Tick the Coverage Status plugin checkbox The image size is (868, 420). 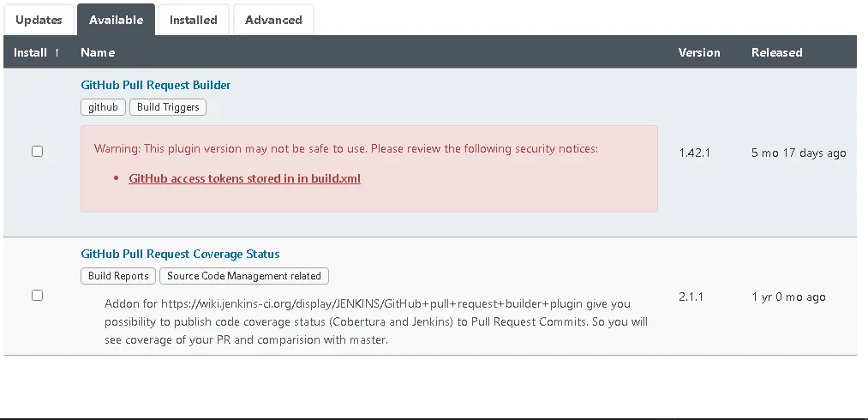click(x=37, y=296)
